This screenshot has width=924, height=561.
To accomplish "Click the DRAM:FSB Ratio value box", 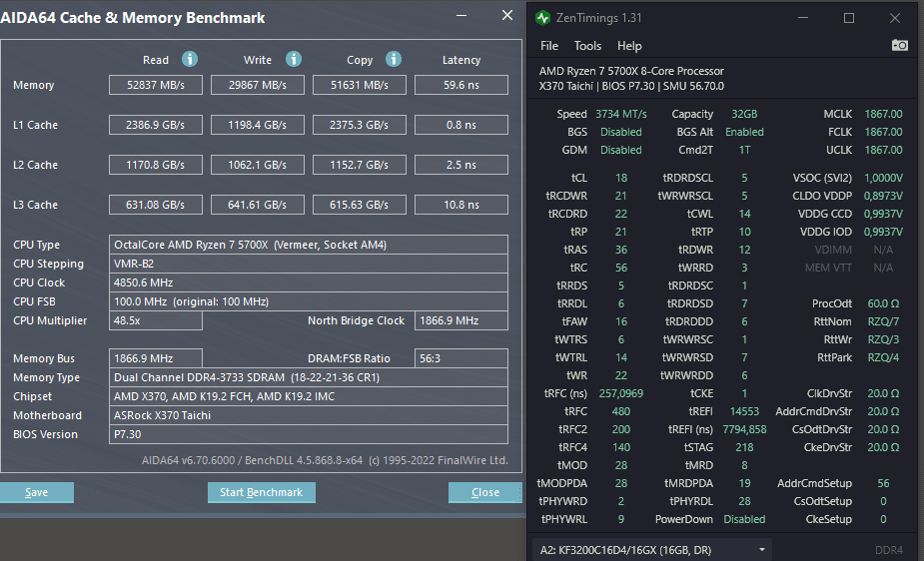I will pyautogui.click(x=461, y=358).
